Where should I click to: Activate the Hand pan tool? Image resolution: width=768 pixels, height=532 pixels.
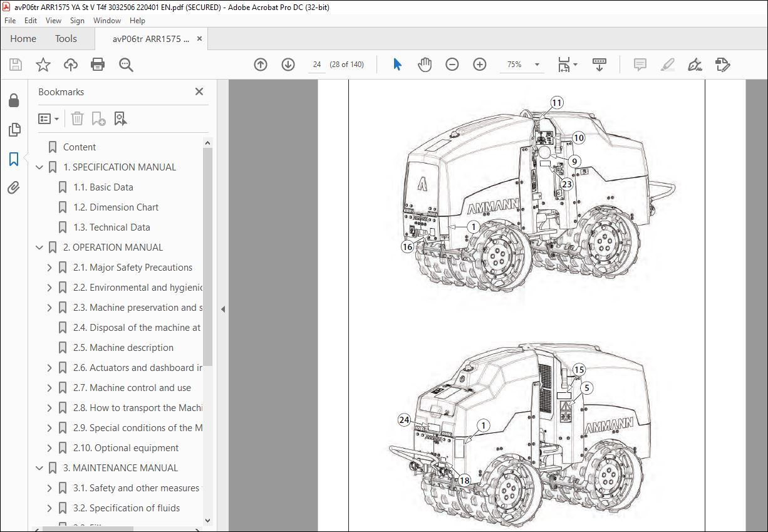(x=425, y=65)
